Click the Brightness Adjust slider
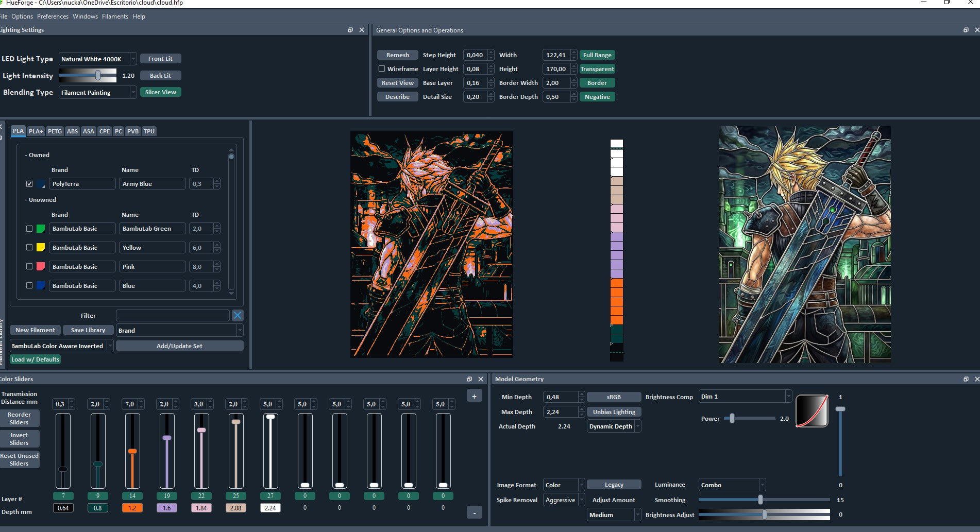The width and height of the screenshot is (980, 532). 764,514
